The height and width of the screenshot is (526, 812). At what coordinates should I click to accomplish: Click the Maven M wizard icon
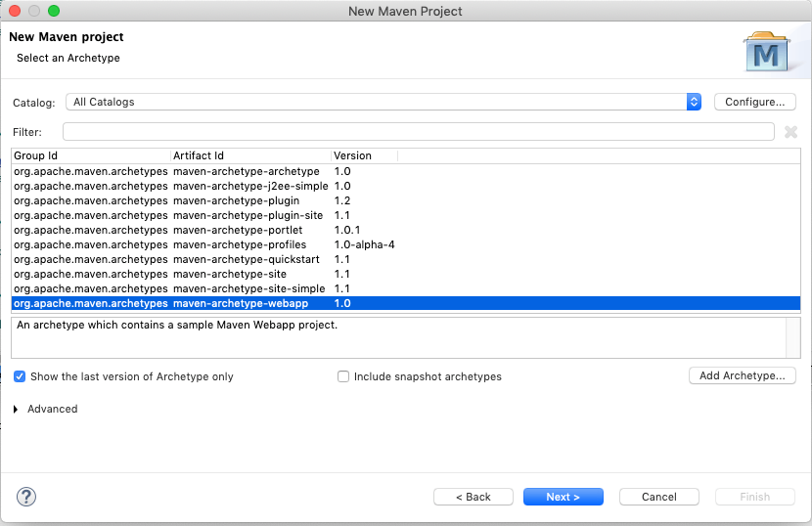coord(767,52)
